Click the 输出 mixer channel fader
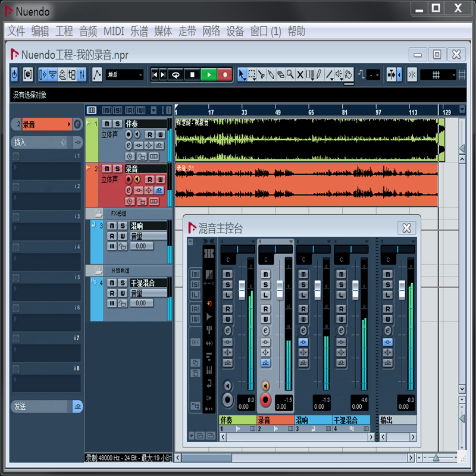Image resolution: width=476 pixels, height=476 pixels. tap(402, 290)
